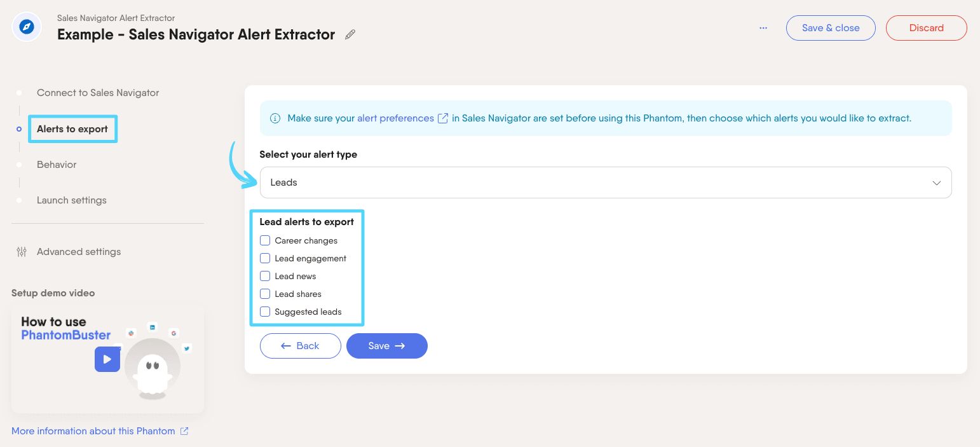Click the Lead alerts to export heading
Image resolution: width=980 pixels, height=447 pixels.
coord(307,222)
